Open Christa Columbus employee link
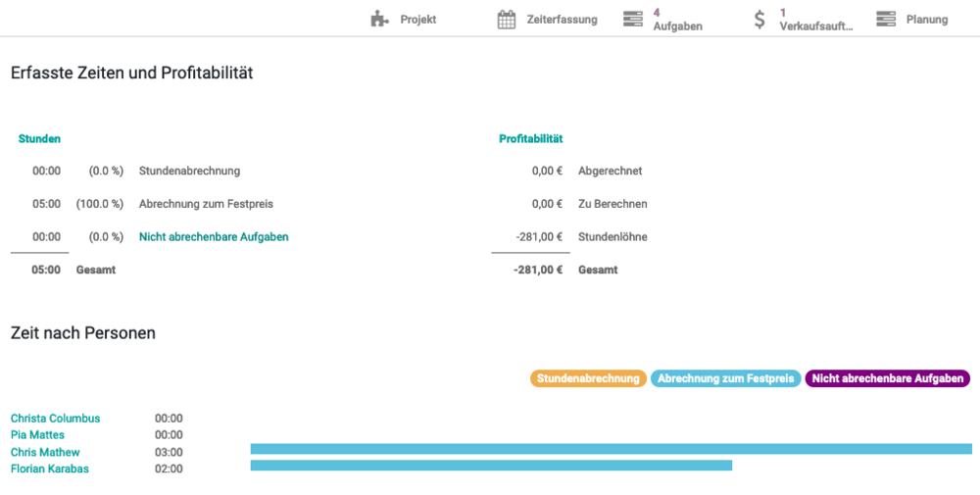 tap(55, 419)
